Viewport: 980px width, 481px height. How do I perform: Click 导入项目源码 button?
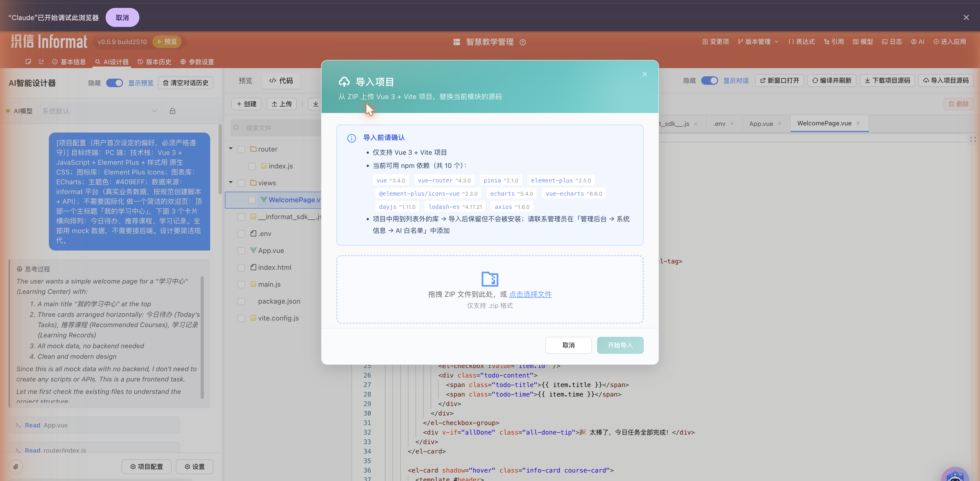946,81
